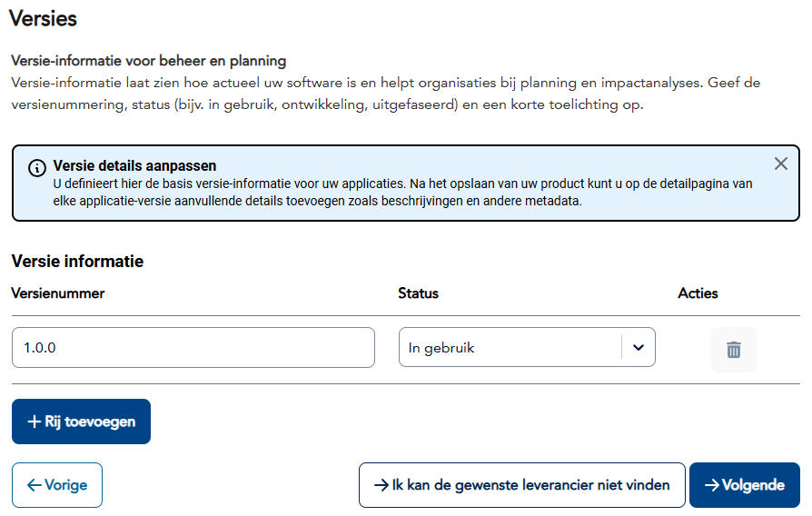Click the Versie details aanpassen banner title

pyautogui.click(x=134, y=166)
